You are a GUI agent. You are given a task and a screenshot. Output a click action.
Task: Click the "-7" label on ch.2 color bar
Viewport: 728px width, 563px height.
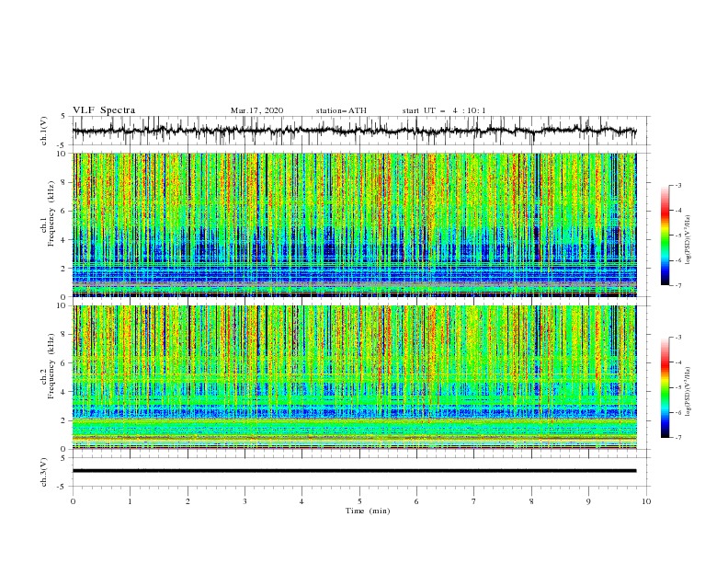678,438
